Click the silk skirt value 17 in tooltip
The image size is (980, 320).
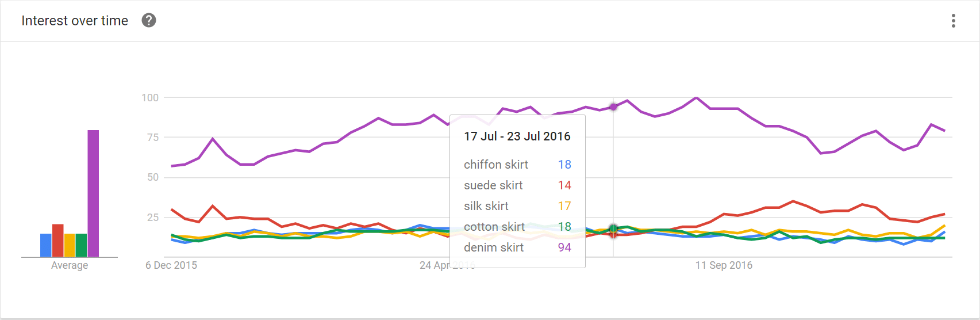[x=564, y=206]
